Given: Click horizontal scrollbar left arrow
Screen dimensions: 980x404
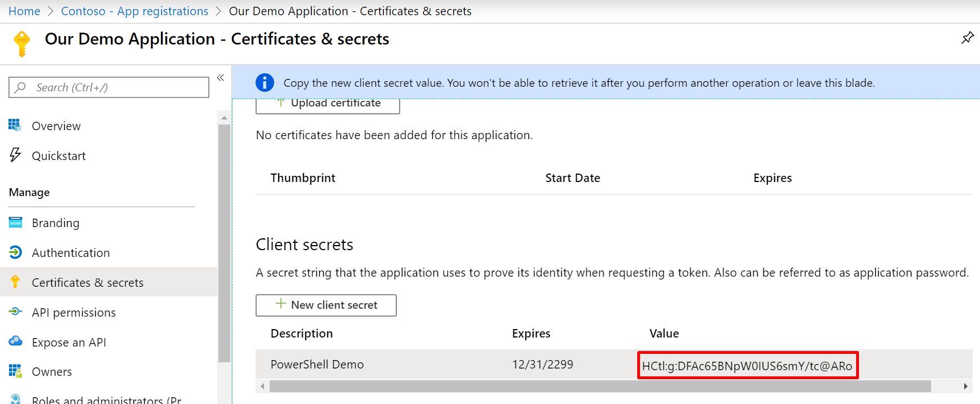Looking at the screenshot, I should (x=262, y=386).
